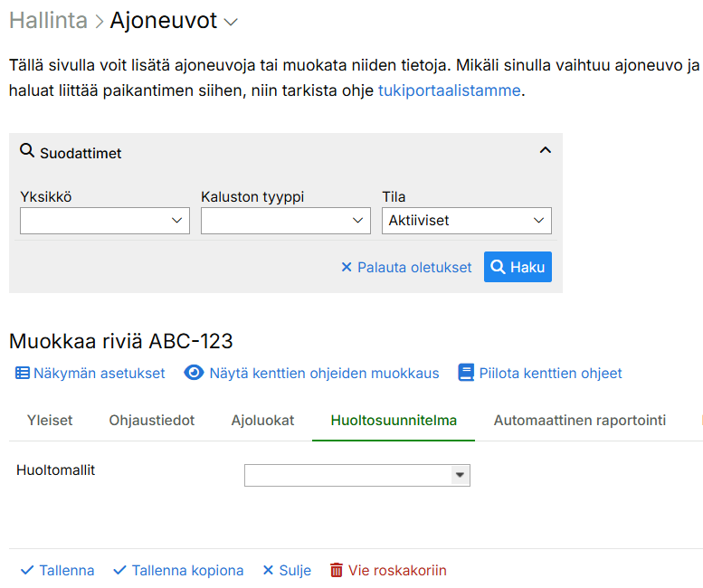The width and height of the screenshot is (703, 588).
Task: Open the Ajoneuvot breadcrumb chevron menu
Action: coord(232,22)
